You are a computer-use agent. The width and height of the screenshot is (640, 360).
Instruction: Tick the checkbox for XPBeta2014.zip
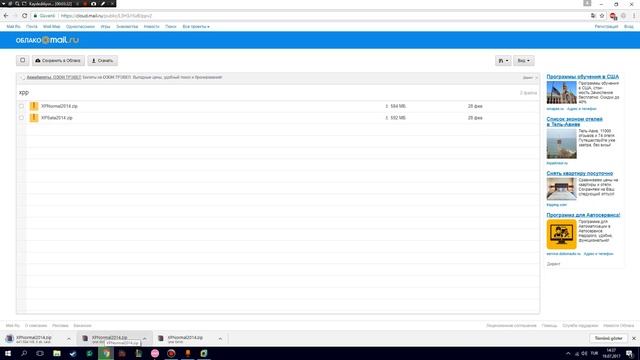click(x=21, y=118)
